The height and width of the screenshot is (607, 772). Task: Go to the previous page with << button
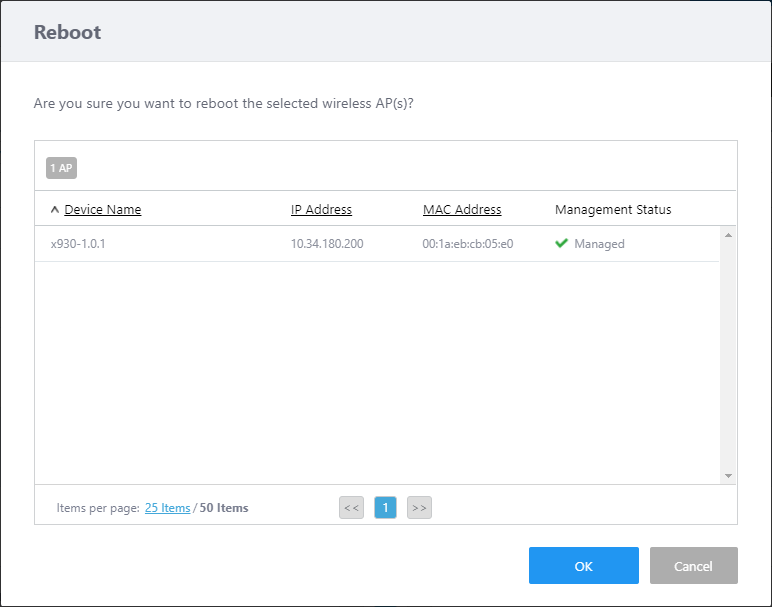(351, 508)
